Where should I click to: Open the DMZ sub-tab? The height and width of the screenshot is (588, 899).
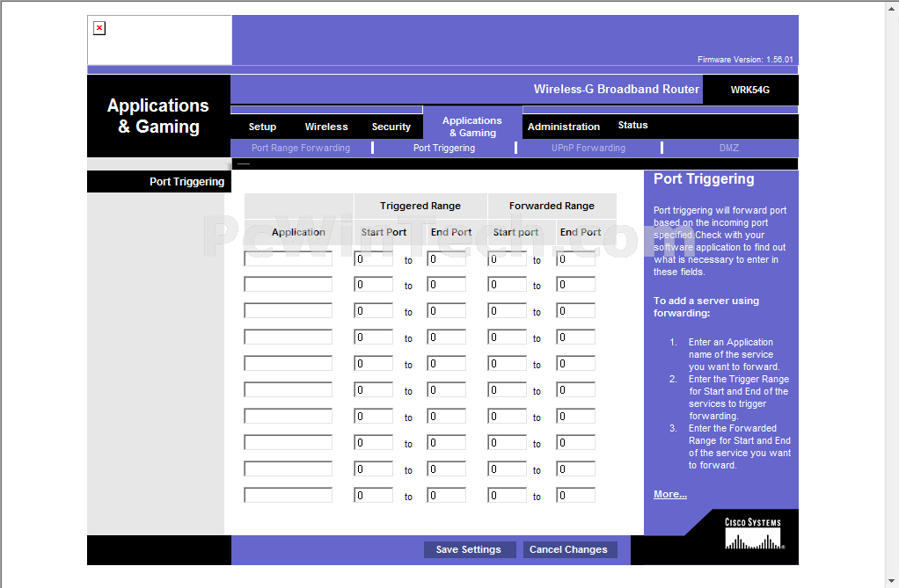pyautogui.click(x=729, y=148)
